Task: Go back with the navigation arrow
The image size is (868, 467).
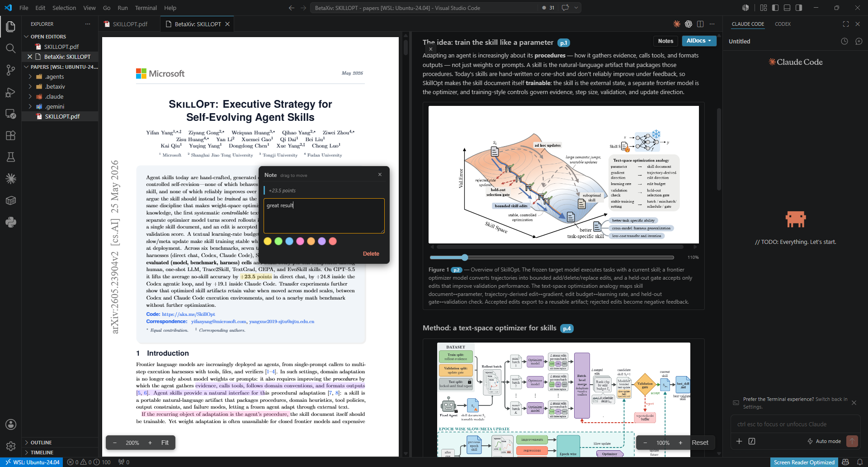Action: [x=292, y=8]
